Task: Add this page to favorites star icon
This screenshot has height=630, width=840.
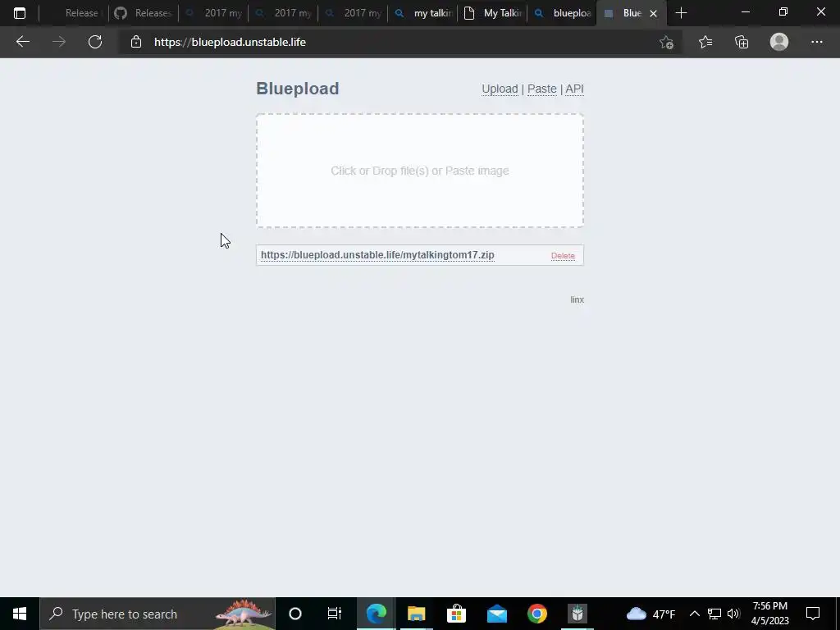Action: (666, 43)
